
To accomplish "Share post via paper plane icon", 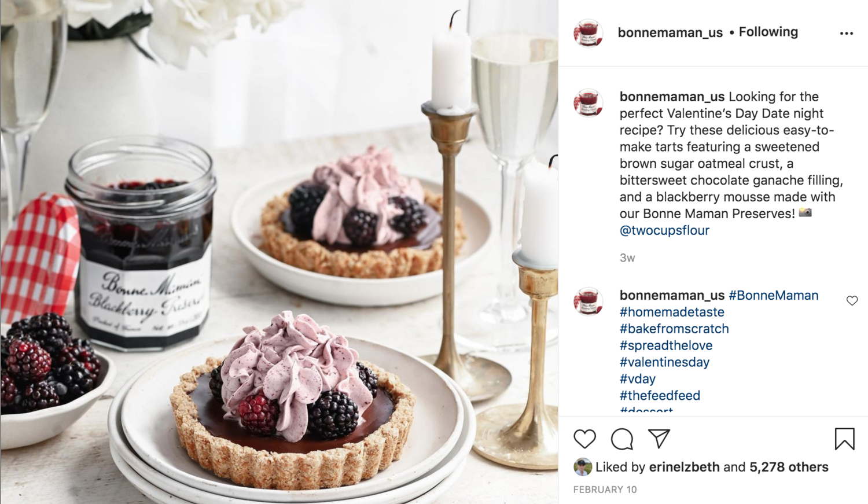I will coord(659,439).
